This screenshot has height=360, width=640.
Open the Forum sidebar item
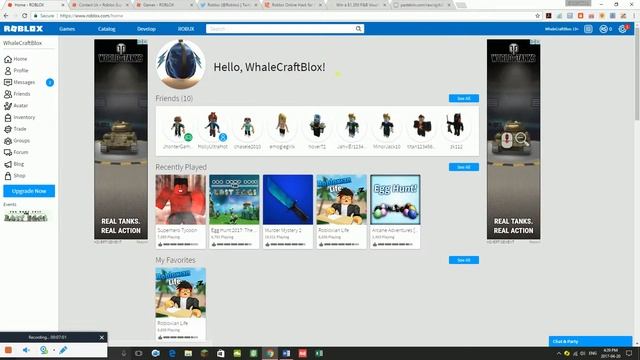[16, 152]
